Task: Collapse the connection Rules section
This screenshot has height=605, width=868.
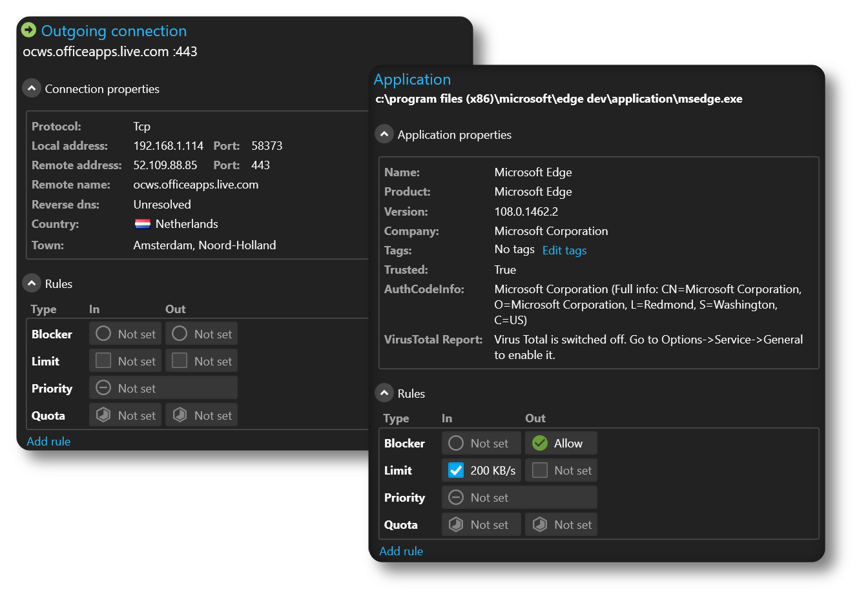Action: pos(32,283)
